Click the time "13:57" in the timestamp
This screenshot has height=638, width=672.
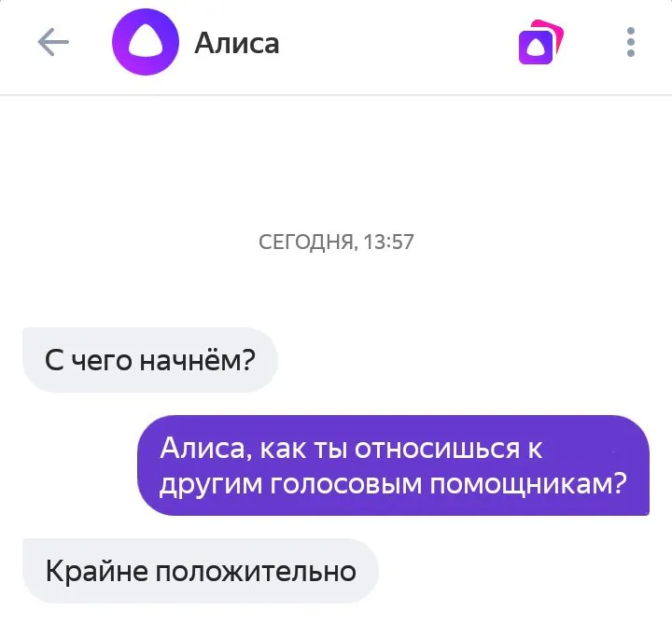coord(388,242)
